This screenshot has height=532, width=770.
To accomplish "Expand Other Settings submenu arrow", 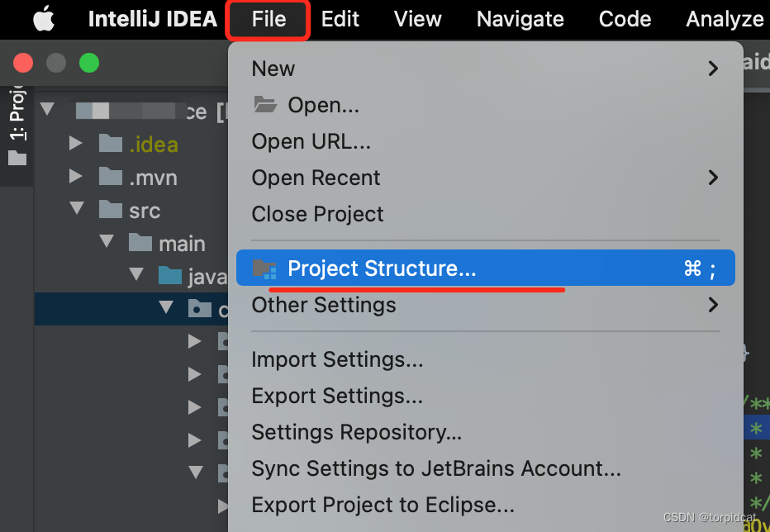I will 713,305.
